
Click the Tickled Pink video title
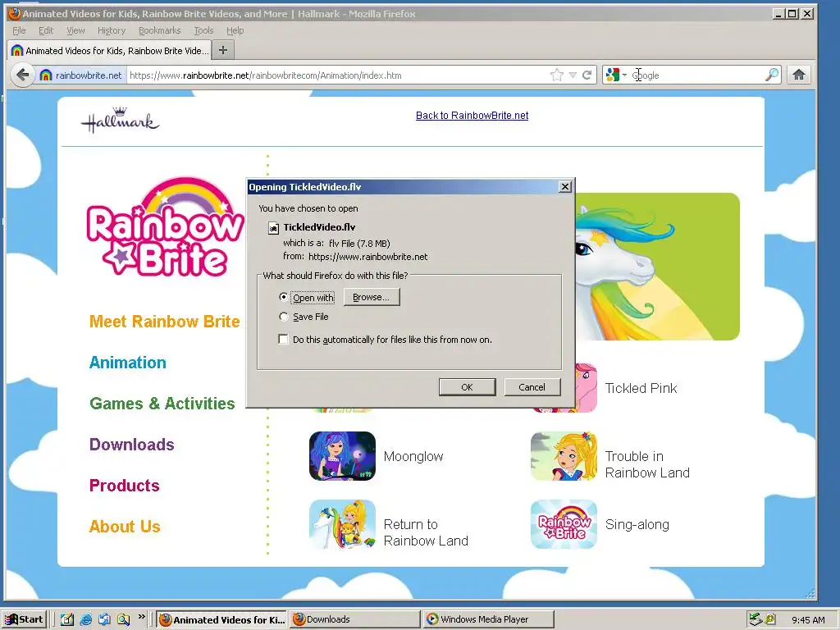(641, 388)
